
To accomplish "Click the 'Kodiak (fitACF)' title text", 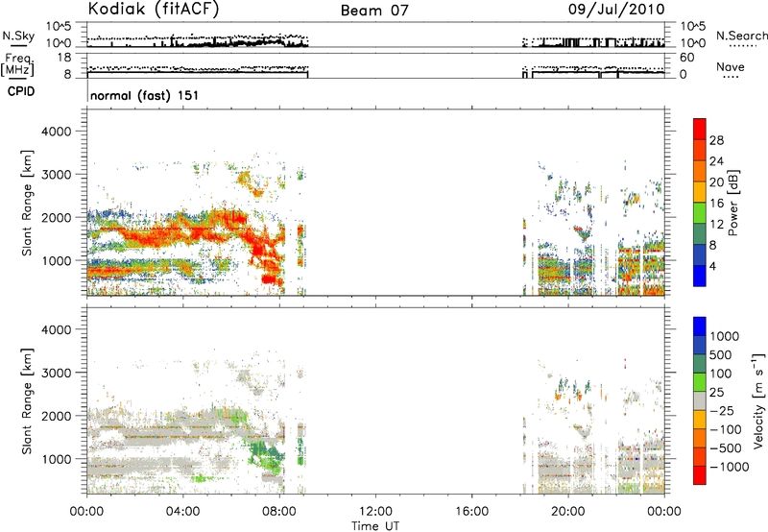I will [153, 10].
